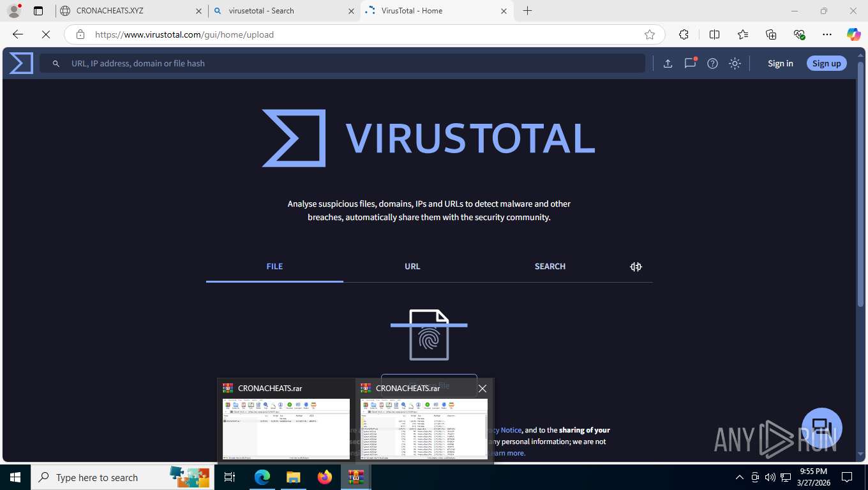Viewport: 868px width, 490px height.
Task: Close the second CRONACHEATS.rar preview
Action: (x=483, y=388)
